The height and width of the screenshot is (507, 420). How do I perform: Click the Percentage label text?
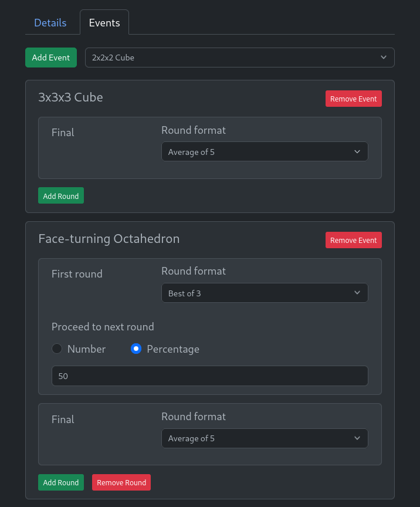[173, 349]
